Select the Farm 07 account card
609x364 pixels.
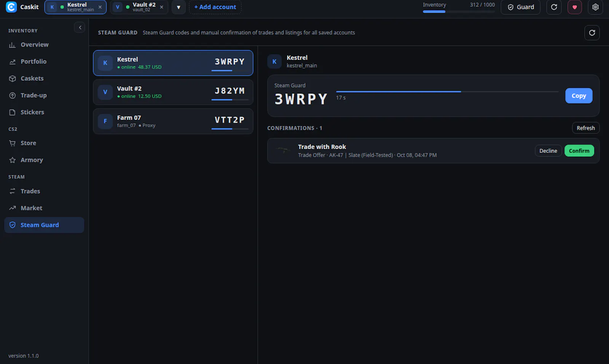coord(173,121)
